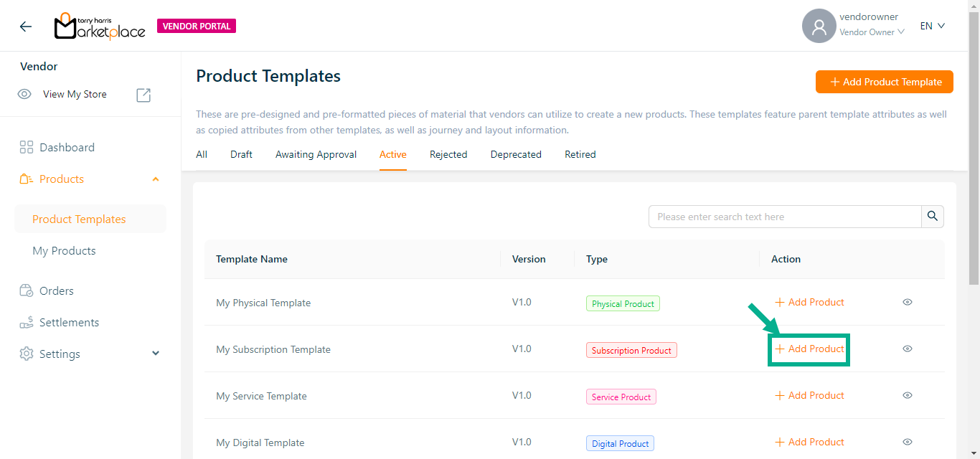Add Product for My Subscription Template
The width and height of the screenshot is (980, 459).
click(809, 349)
